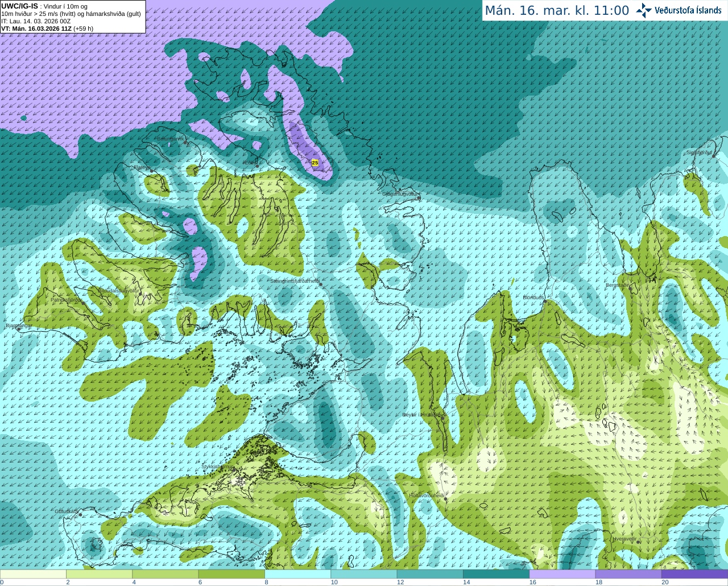The height and width of the screenshot is (586, 728).
Task: Click the legend value label 2
Action: [68, 583]
